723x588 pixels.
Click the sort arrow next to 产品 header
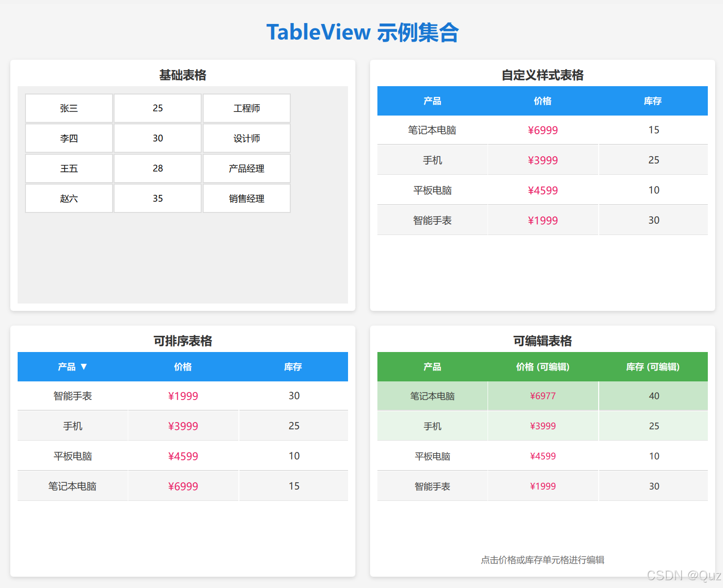(84, 367)
